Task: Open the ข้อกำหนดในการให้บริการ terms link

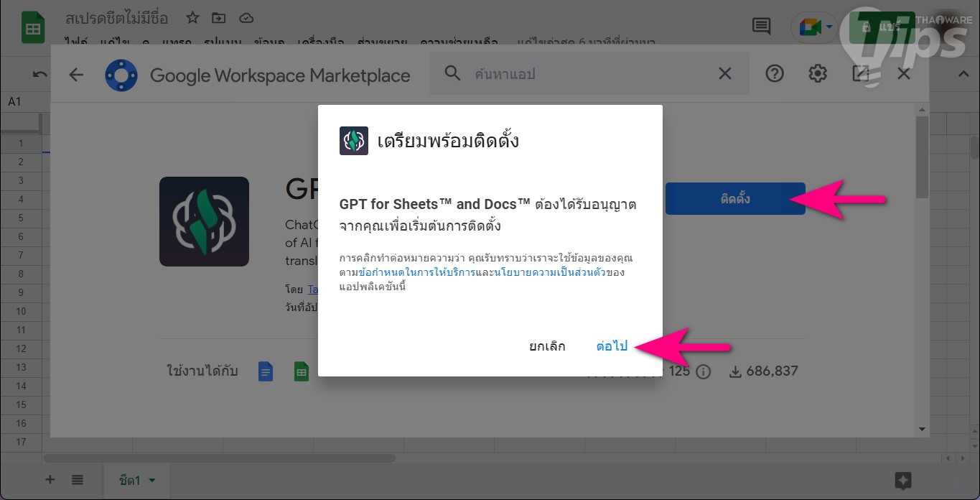Action: tap(416, 272)
